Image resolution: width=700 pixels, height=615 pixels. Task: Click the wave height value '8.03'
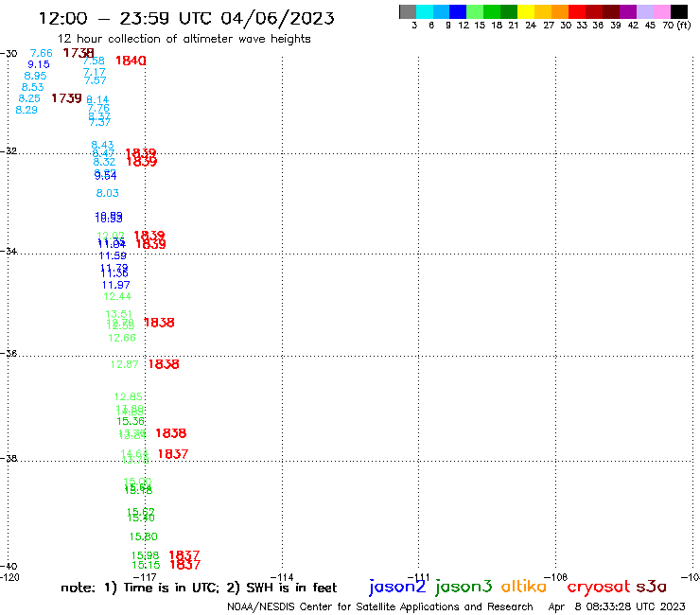click(x=108, y=193)
